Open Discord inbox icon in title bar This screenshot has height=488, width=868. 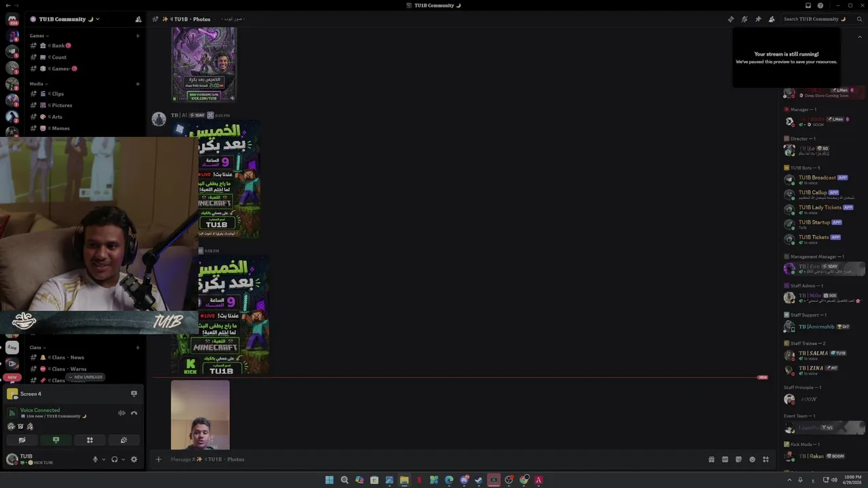(808, 5)
